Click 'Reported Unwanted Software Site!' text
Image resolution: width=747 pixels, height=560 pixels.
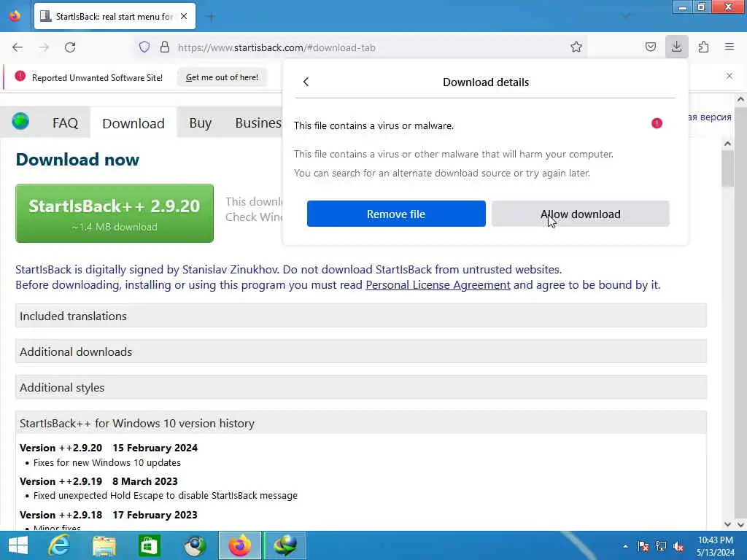click(x=97, y=77)
